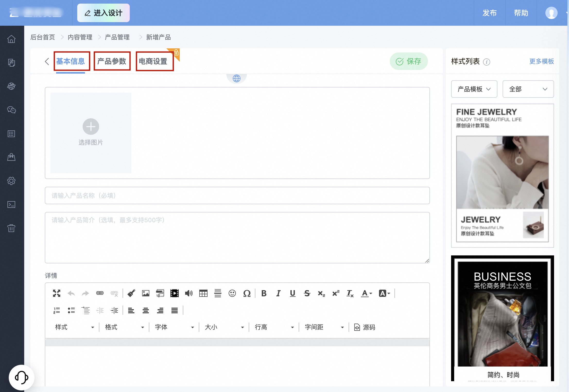The height and width of the screenshot is (392, 569).
Task: Click the user avatar in the header
Action: (x=551, y=13)
